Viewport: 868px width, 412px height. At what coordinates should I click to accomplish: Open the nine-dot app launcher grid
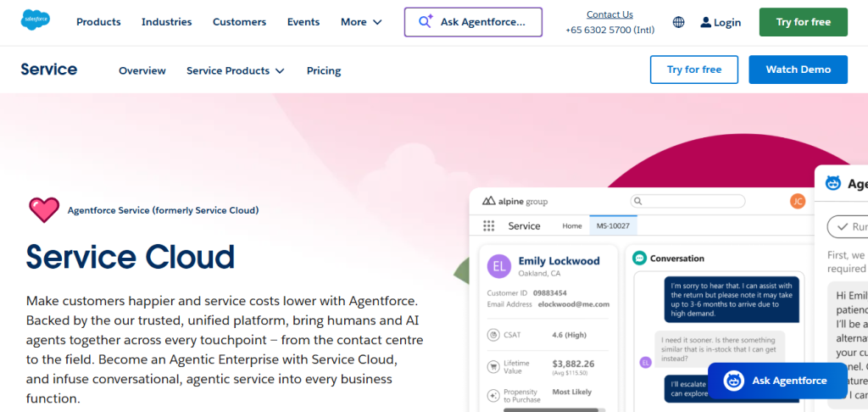coord(488,226)
